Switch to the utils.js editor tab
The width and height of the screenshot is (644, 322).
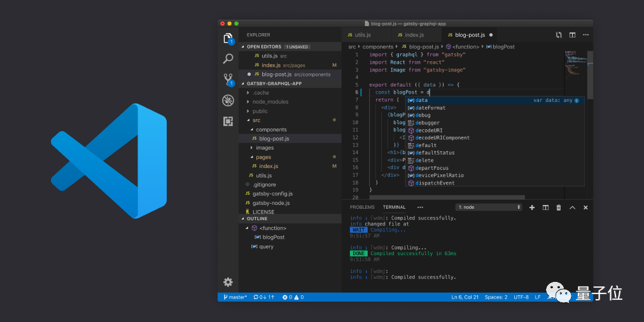[367, 35]
